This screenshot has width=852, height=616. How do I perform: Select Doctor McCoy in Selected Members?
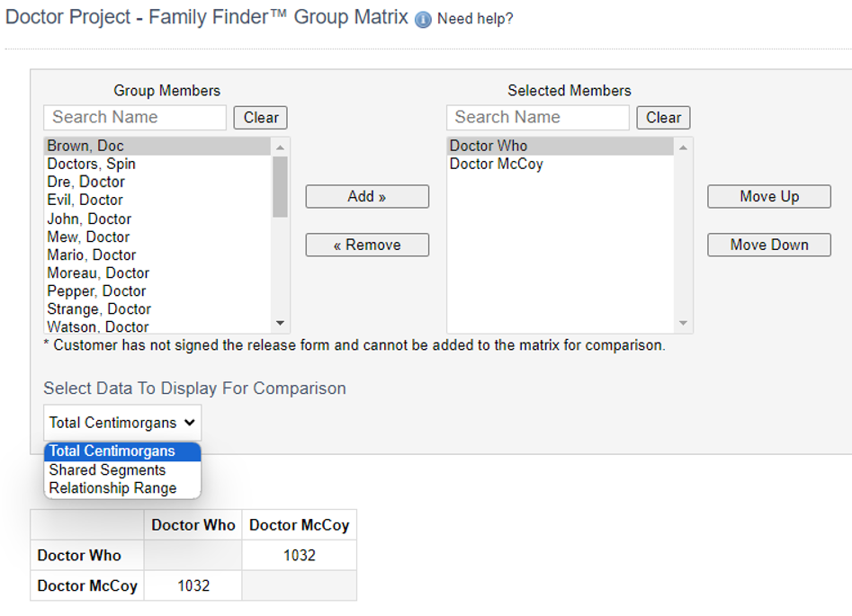[x=497, y=165]
